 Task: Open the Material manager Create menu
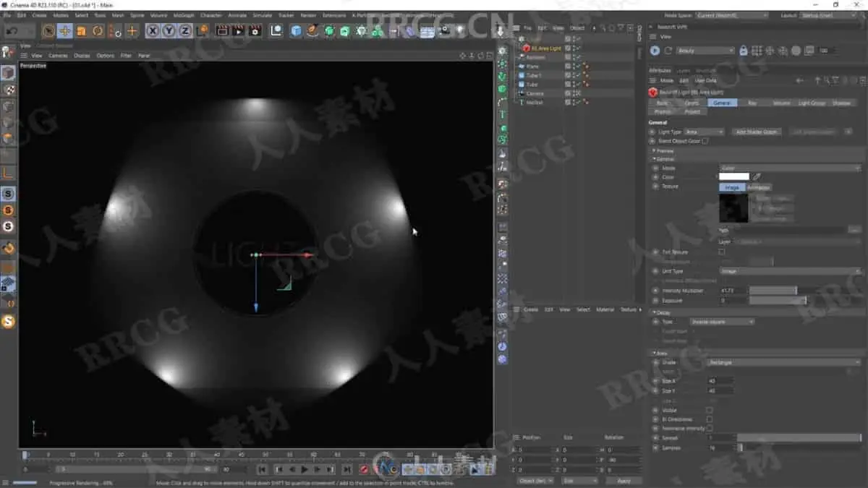point(530,309)
